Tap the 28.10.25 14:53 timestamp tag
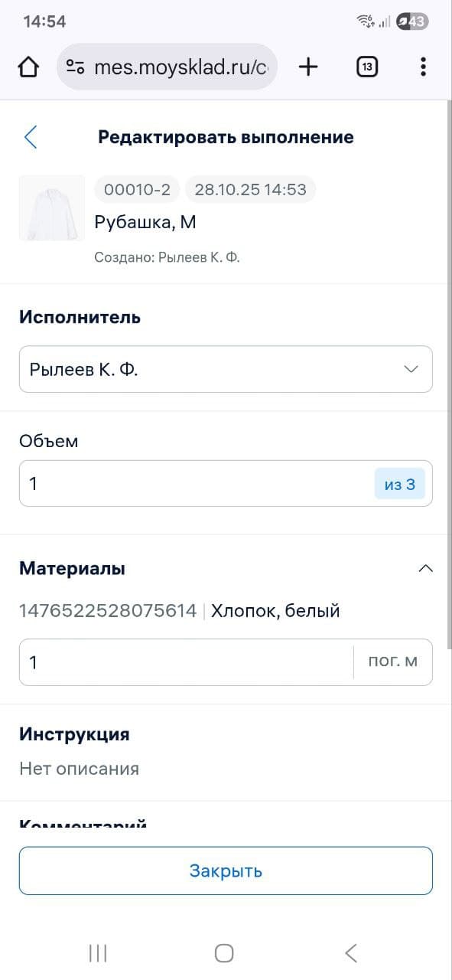Image resolution: width=452 pixels, height=980 pixels. 250,189
